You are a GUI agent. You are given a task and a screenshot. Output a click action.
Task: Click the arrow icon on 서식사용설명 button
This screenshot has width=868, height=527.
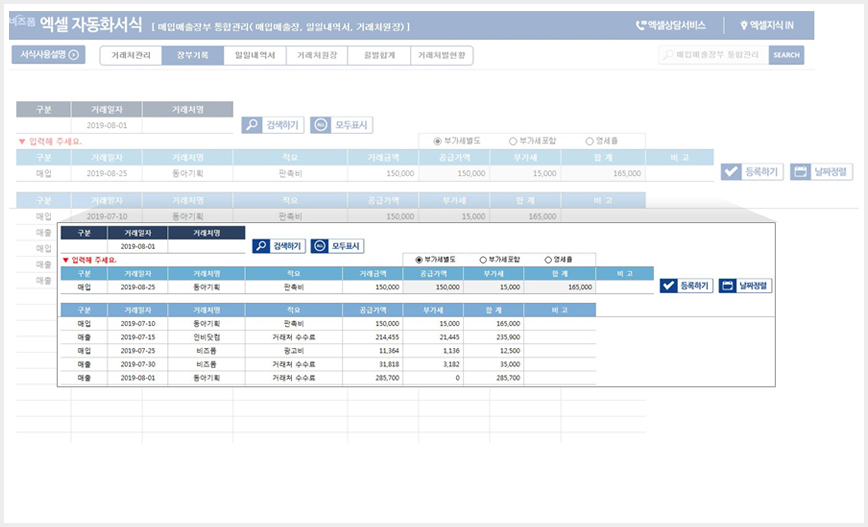pyautogui.click(x=74, y=55)
